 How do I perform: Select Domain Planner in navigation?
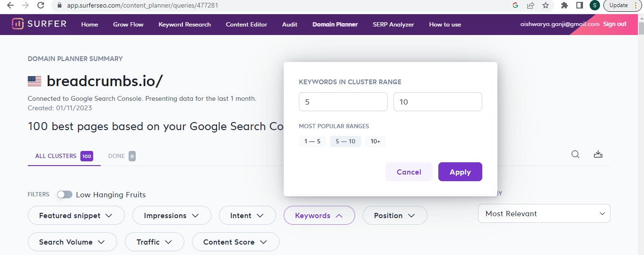click(335, 24)
